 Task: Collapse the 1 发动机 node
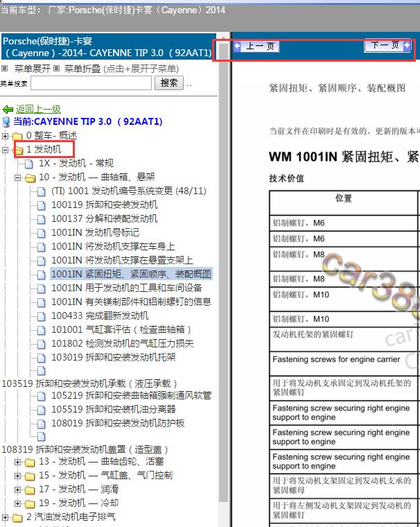coord(5,150)
